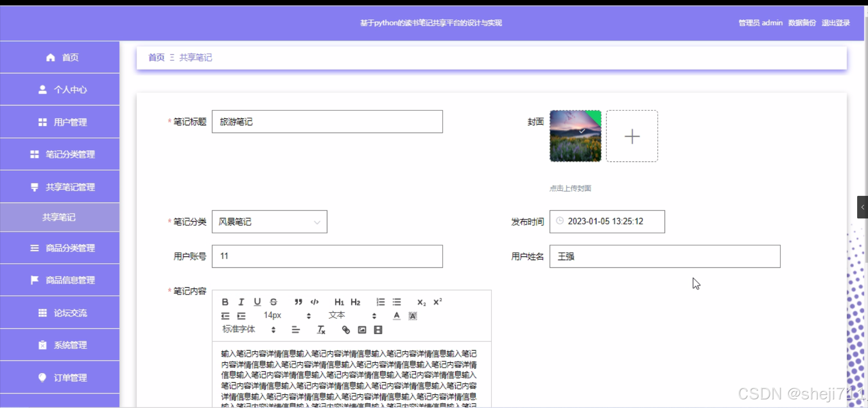Apply an ordered list in the editor
The height and width of the screenshot is (408, 868).
pos(381,302)
